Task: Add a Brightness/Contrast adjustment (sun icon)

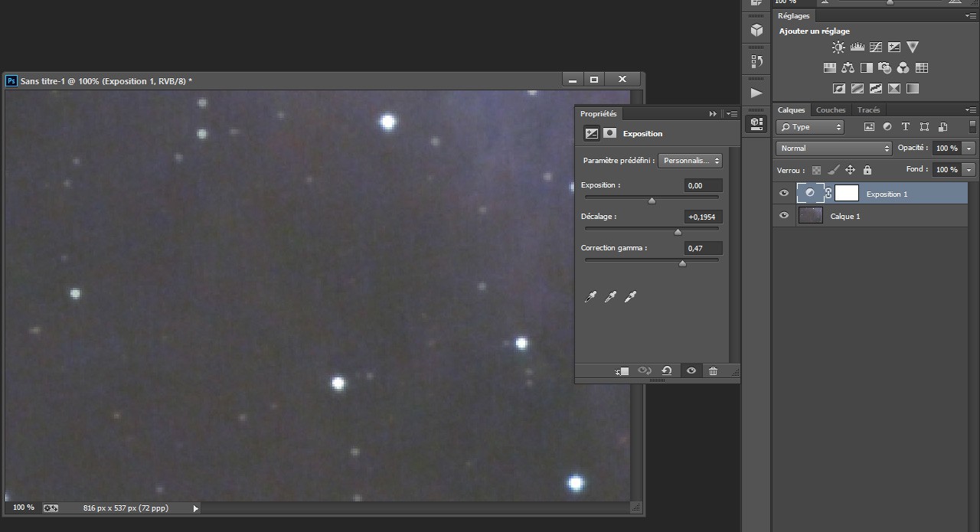Action: [x=838, y=47]
